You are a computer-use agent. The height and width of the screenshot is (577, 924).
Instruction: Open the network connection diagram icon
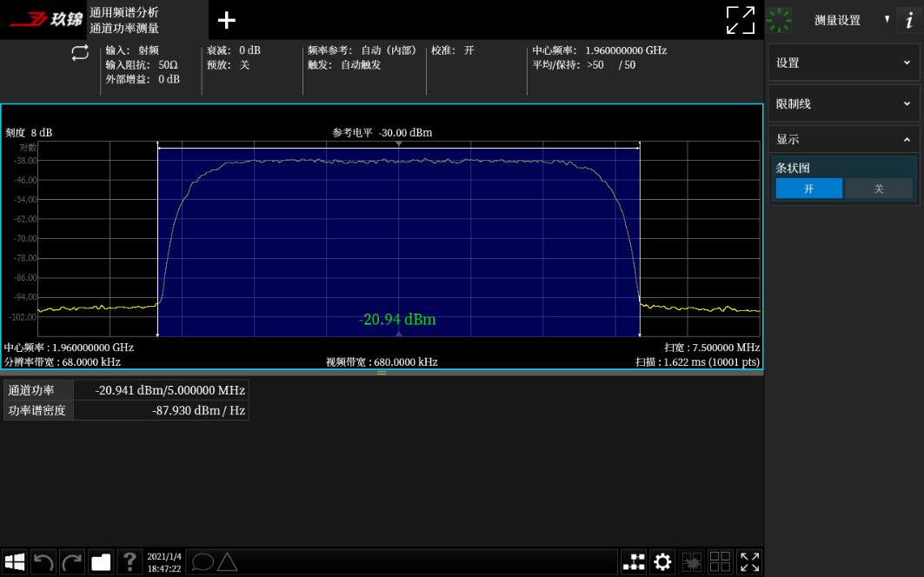634,561
